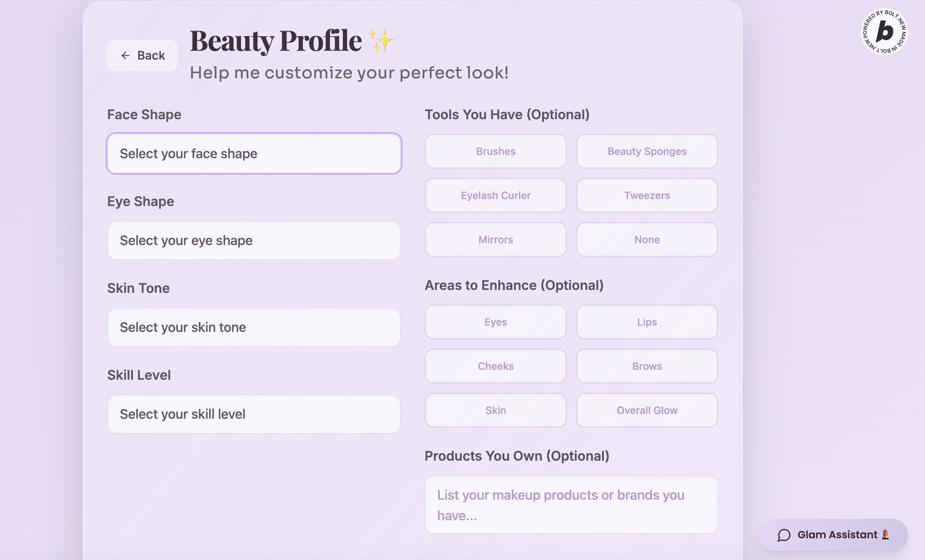Expand the Skill Level dropdown
This screenshot has height=560, width=925.
point(254,414)
